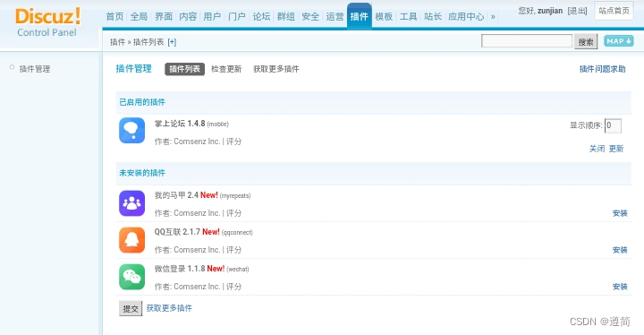This screenshot has width=644, height=335.
Task: Open the 界面 menu
Action: click(x=164, y=16)
